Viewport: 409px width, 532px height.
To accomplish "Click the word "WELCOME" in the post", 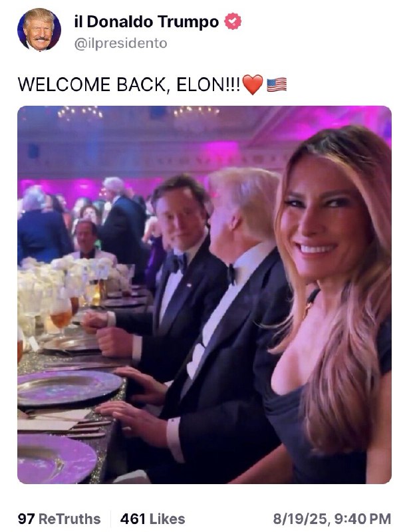I will point(64,84).
